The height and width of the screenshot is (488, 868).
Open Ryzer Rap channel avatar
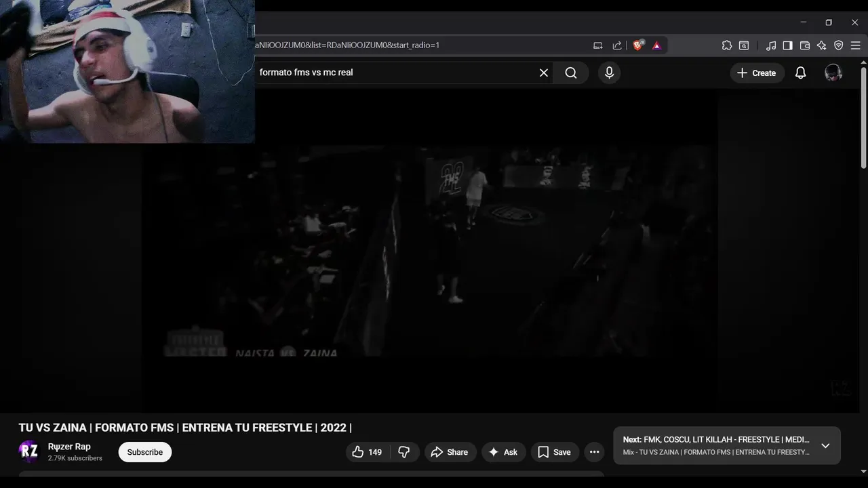pos(29,452)
